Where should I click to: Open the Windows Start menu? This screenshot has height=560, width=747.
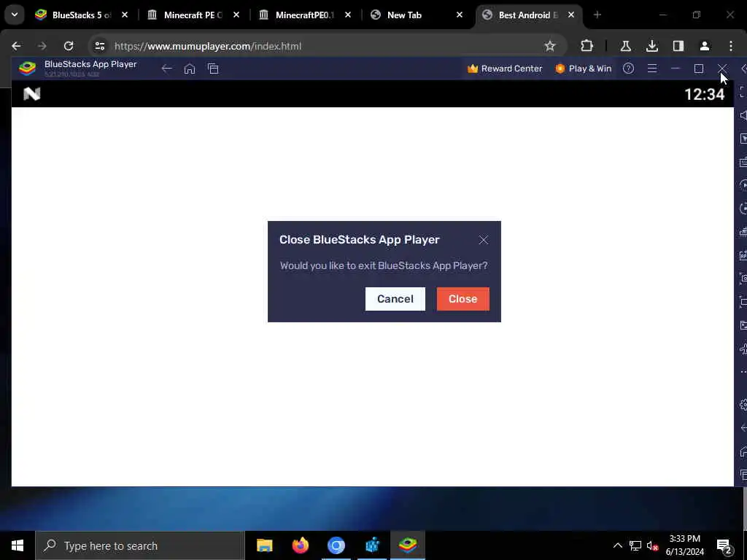pos(18,545)
